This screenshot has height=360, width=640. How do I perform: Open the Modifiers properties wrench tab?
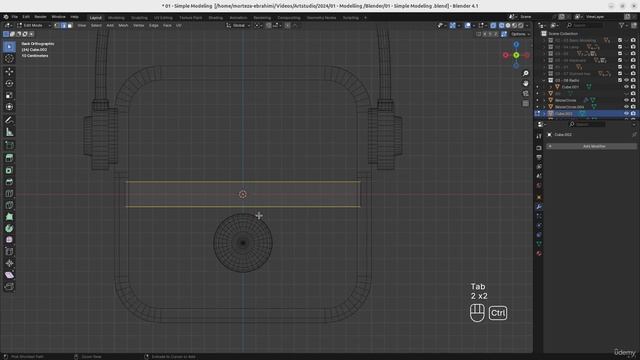539,207
